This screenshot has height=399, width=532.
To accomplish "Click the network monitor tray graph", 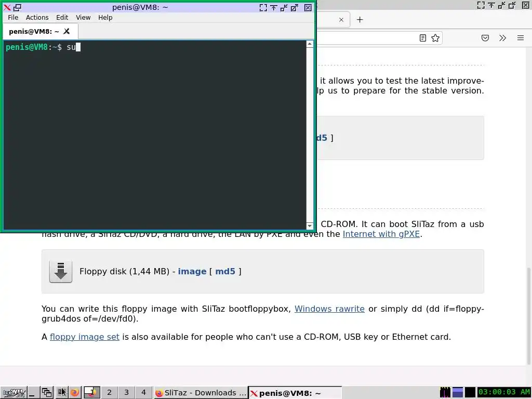I will (x=470, y=393).
